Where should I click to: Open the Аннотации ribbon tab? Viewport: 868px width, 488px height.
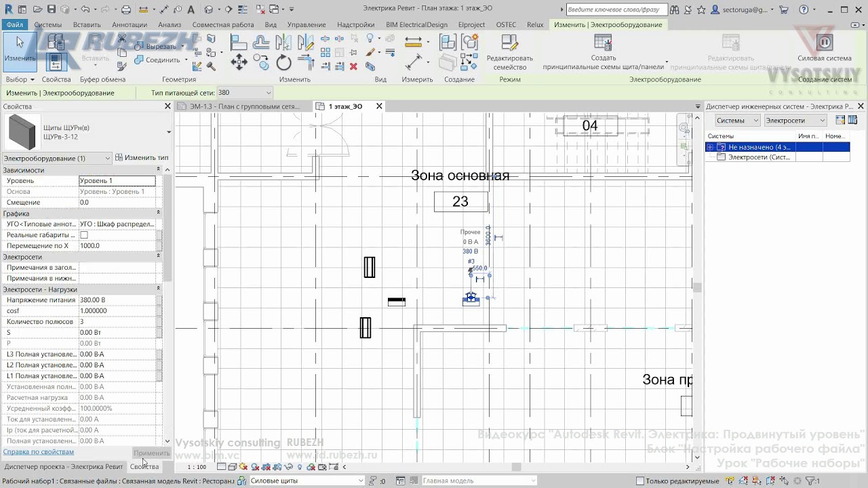click(x=130, y=24)
